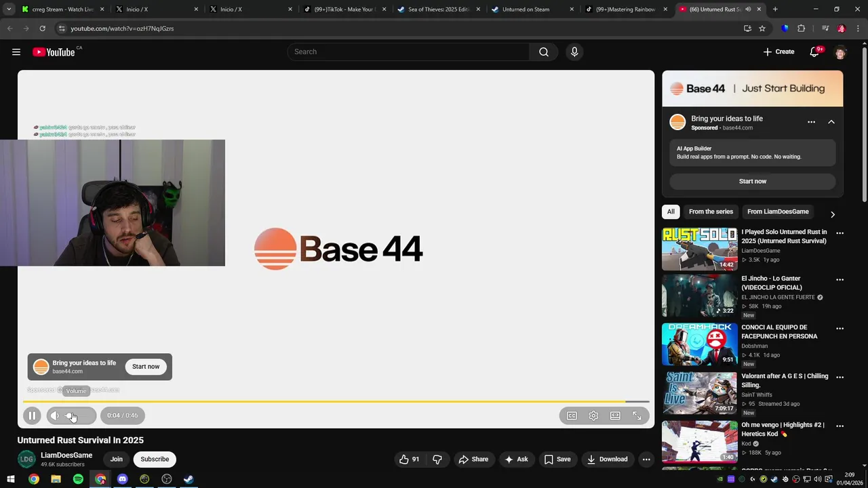Start voice search with the microphone
Viewport: 868px width, 488px height.
click(574, 52)
